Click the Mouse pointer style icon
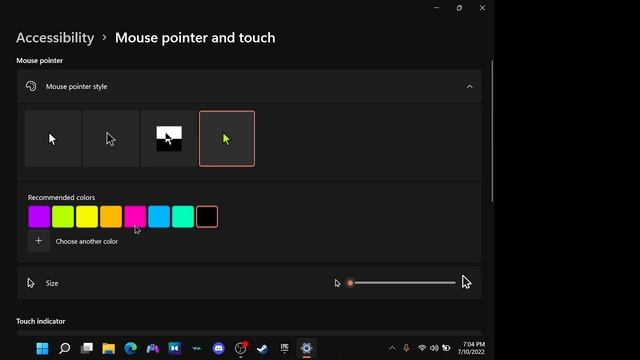 31,86
